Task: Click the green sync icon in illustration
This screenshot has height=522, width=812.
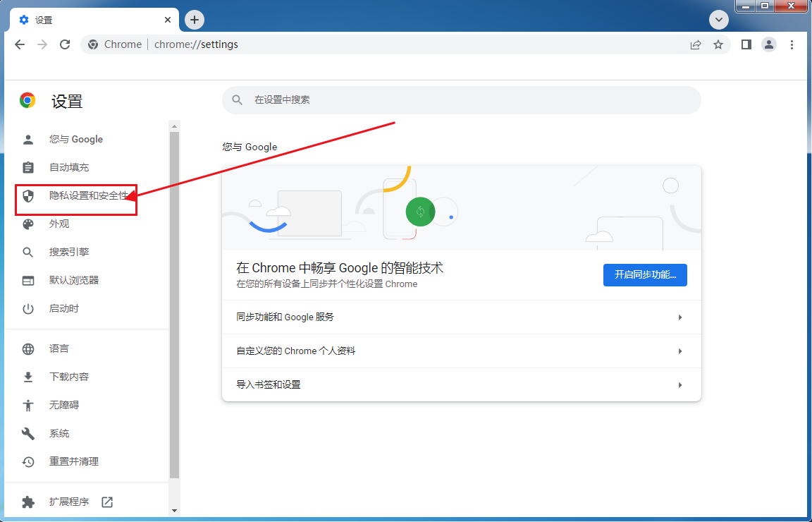Action: [420, 212]
